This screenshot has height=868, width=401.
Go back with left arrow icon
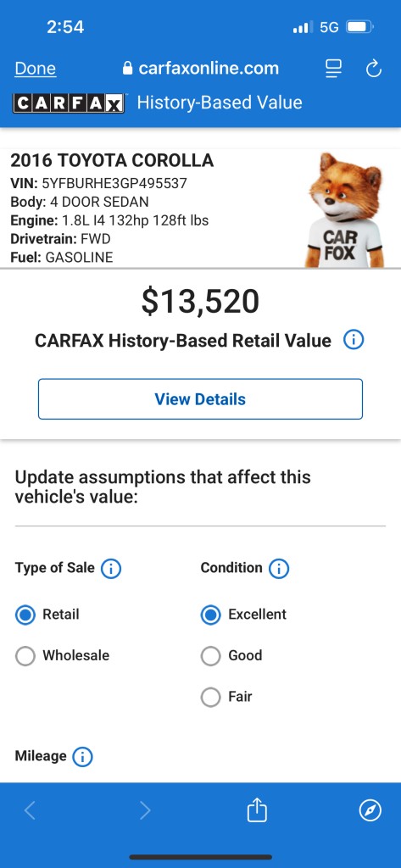tap(30, 810)
